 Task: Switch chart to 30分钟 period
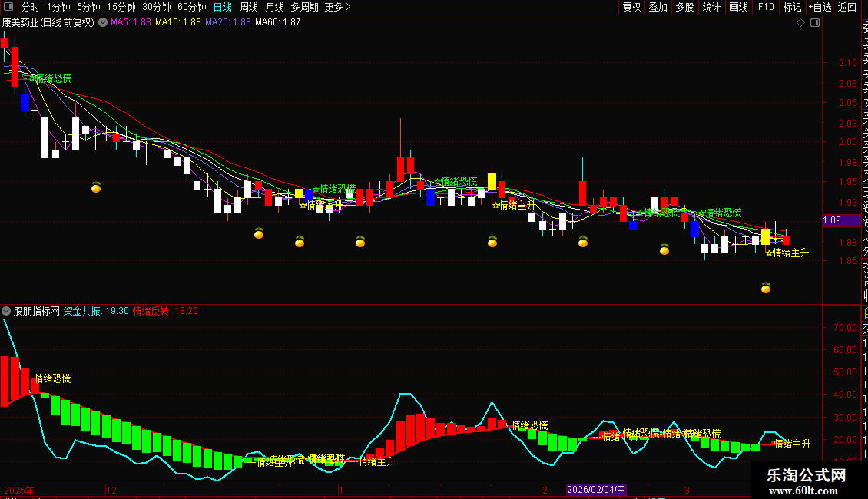[157, 7]
